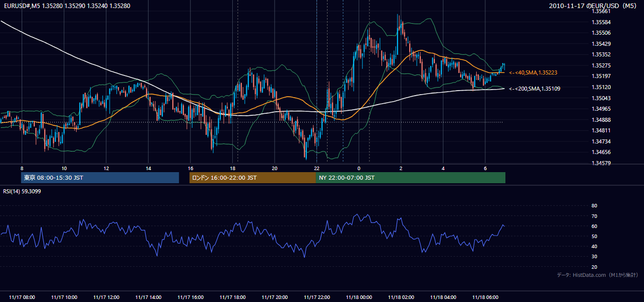Click price level 1.35506 on the axis
This screenshot has height=302, width=644.
tap(602, 33)
